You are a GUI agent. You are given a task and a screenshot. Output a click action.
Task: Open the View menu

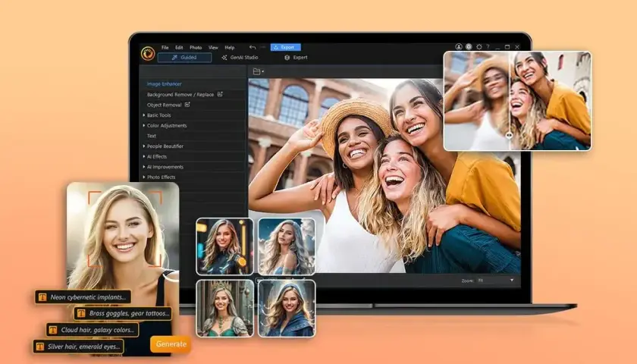[213, 48]
